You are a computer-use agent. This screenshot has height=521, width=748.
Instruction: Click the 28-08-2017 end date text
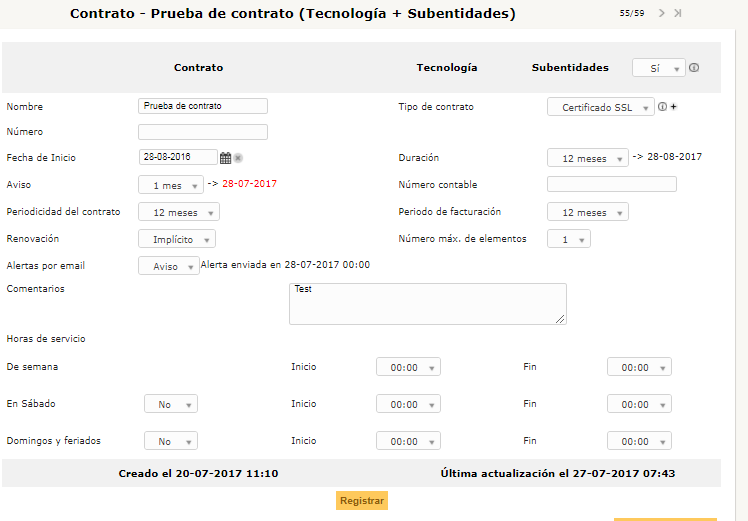click(x=675, y=156)
